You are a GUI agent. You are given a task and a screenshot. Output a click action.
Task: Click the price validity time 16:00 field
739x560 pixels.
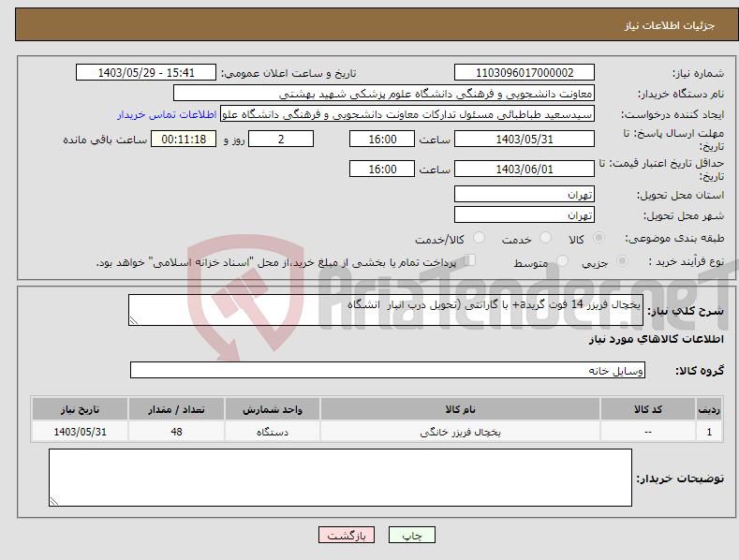point(382,169)
